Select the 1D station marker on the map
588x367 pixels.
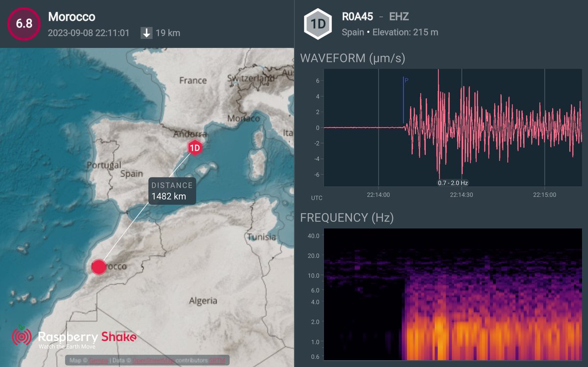click(x=194, y=147)
